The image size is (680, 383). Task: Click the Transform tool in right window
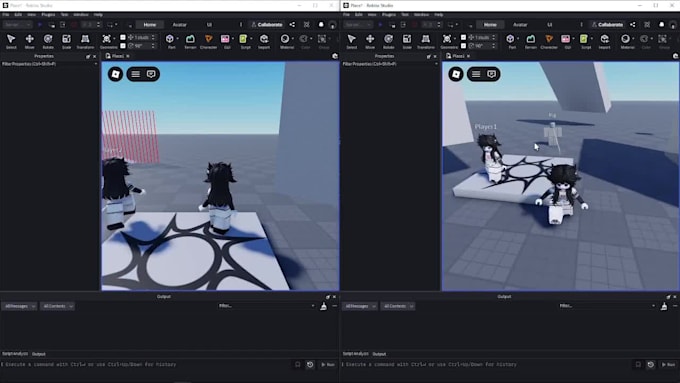[425, 41]
